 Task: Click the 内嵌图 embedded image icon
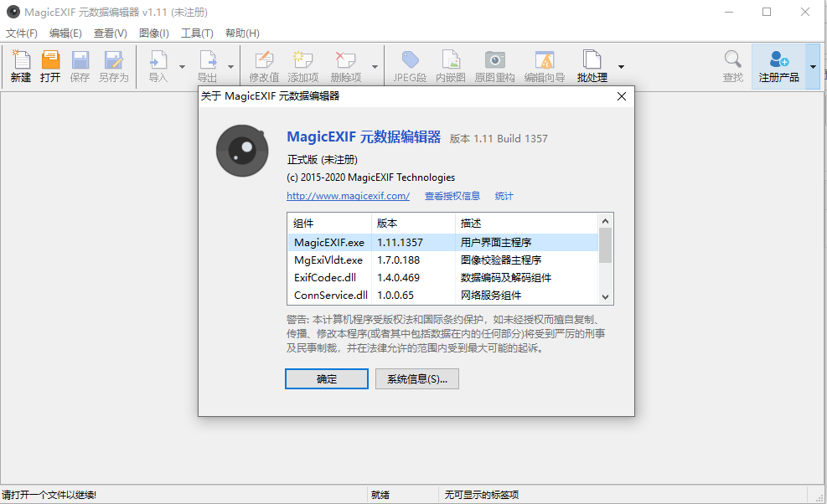(x=452, y=63)
